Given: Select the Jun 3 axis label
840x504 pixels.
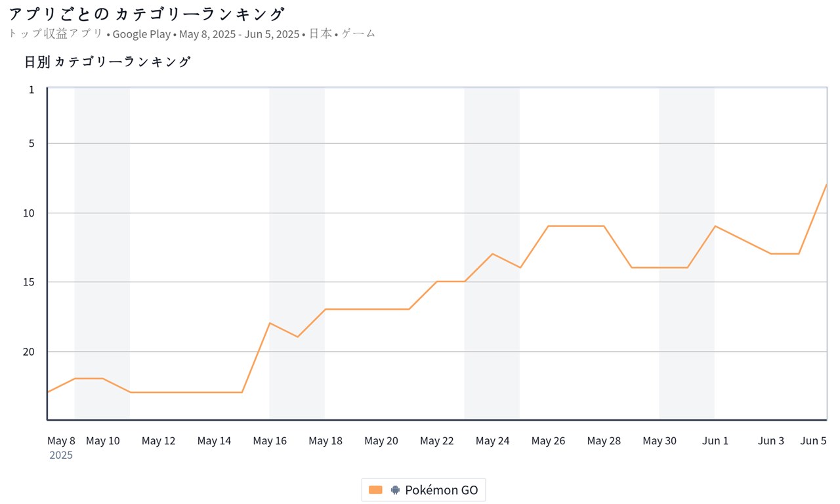Looking at the screenshot, I should click(770, 441).
